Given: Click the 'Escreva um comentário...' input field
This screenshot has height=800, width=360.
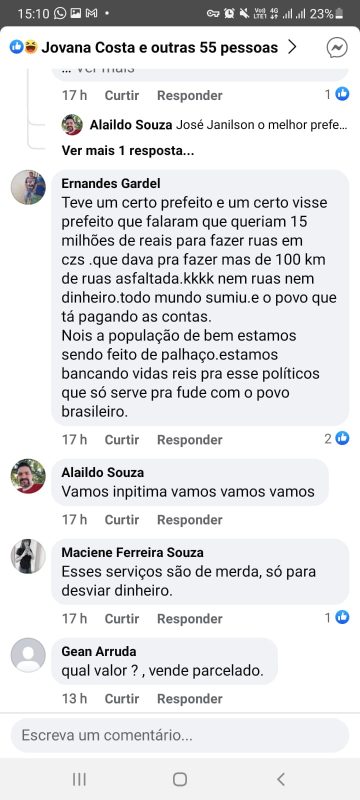Looking at the screenshot, I should 180,735.
